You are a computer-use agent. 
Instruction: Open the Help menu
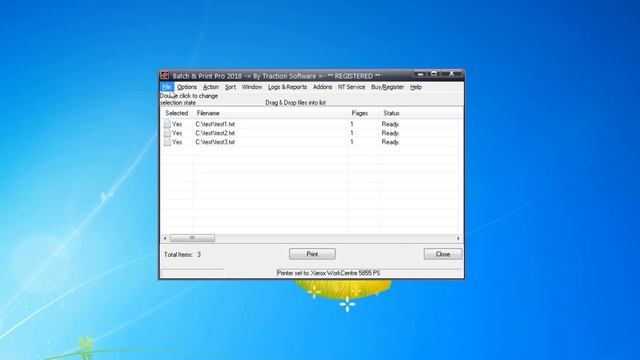click(x=416, y=87)
